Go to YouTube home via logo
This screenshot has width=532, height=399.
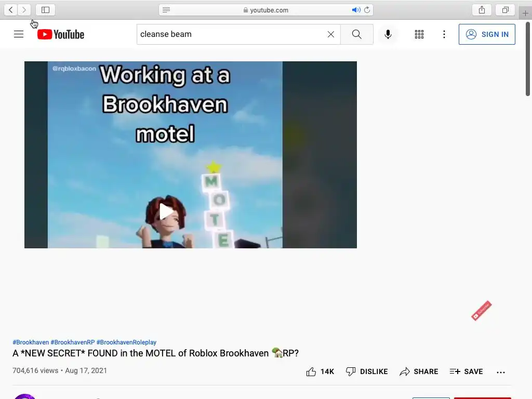pos(61,34)
